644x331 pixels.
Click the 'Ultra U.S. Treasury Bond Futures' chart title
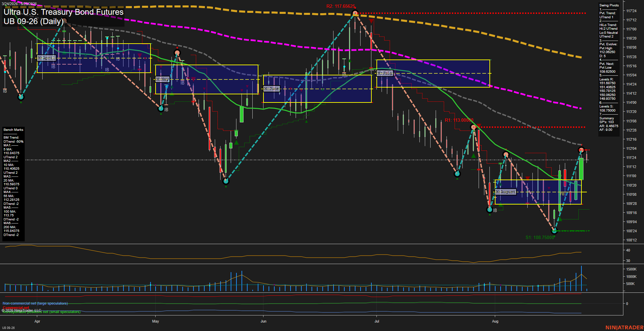[64, 12]
